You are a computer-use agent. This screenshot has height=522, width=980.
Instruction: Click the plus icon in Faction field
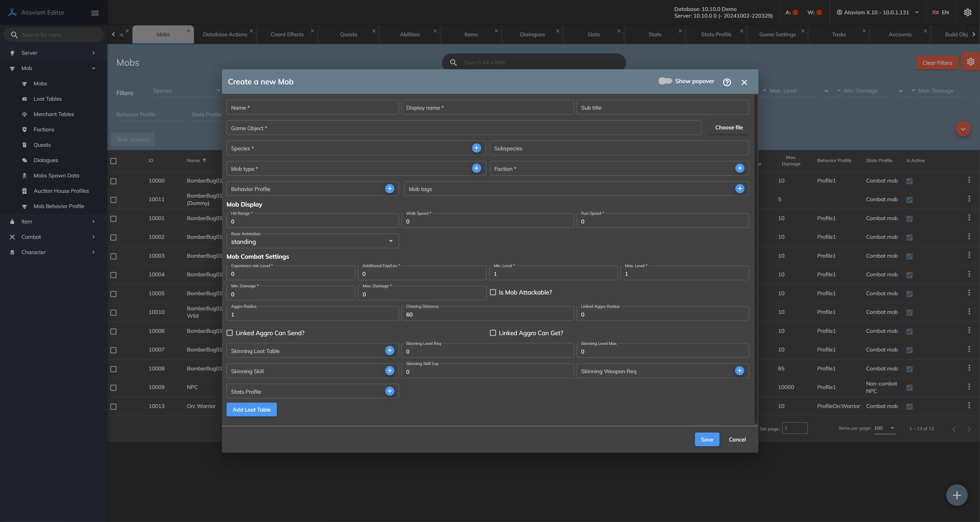pyautogui.click(x=740, y=168)
